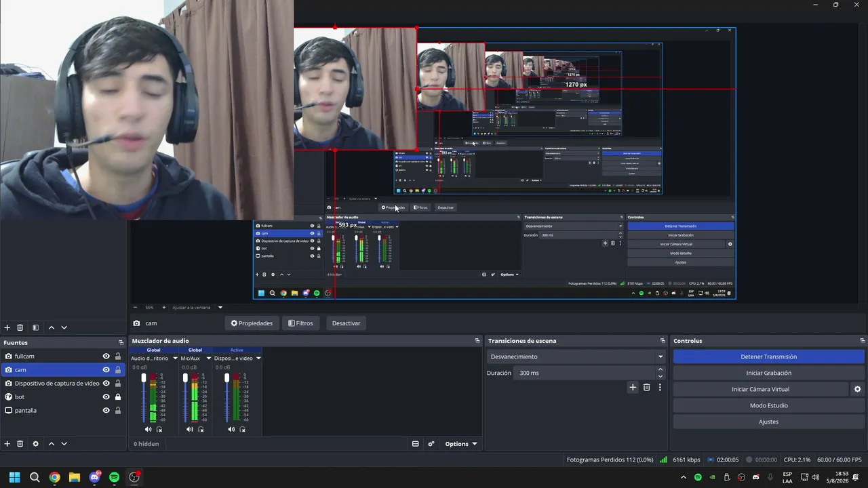Viewport: 868px width, 488px height.
Task: Unlock the bot source
Action: click(x=118, y=397)
